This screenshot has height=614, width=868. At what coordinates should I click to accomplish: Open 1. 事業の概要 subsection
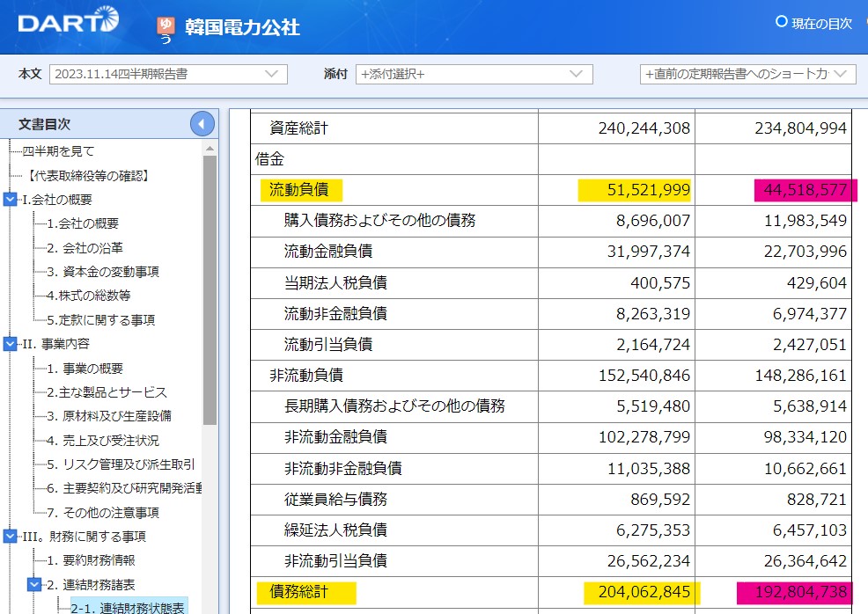coord(85,369)
